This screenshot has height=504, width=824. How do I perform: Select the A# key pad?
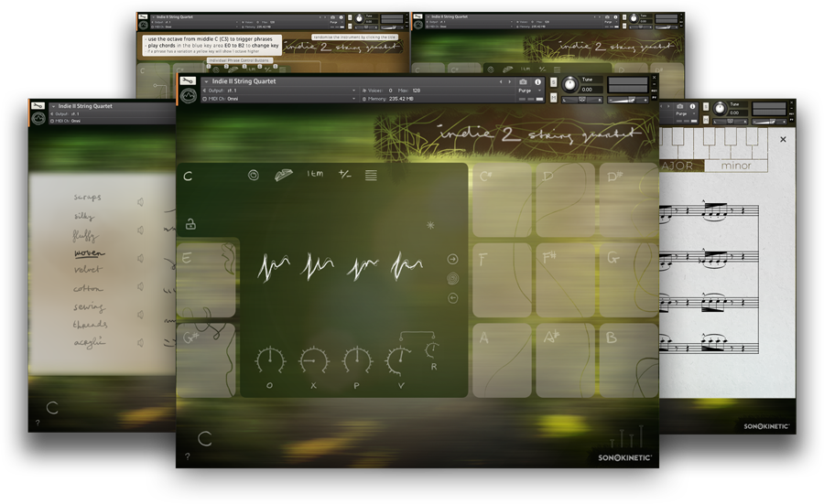tap(565, 360)
